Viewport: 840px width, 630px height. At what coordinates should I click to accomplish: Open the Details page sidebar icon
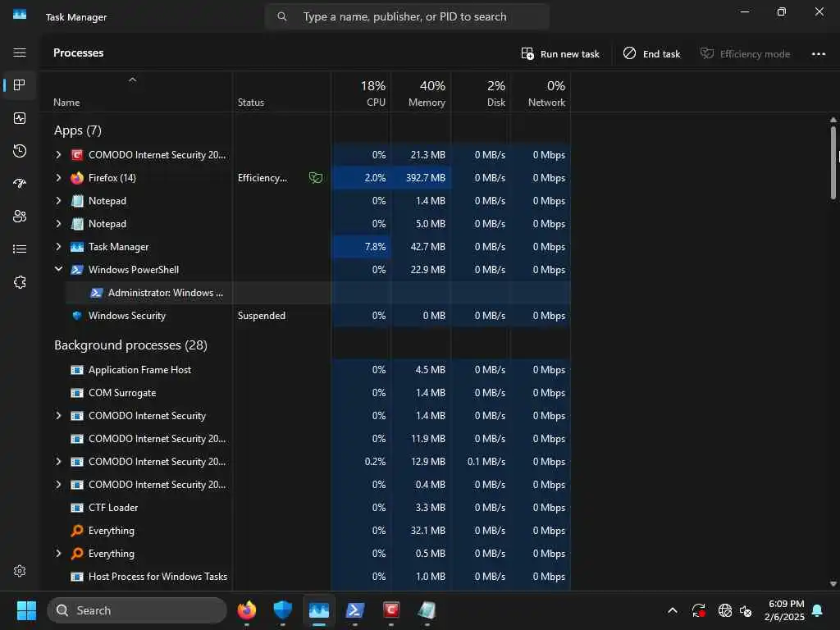pos(20,249)
